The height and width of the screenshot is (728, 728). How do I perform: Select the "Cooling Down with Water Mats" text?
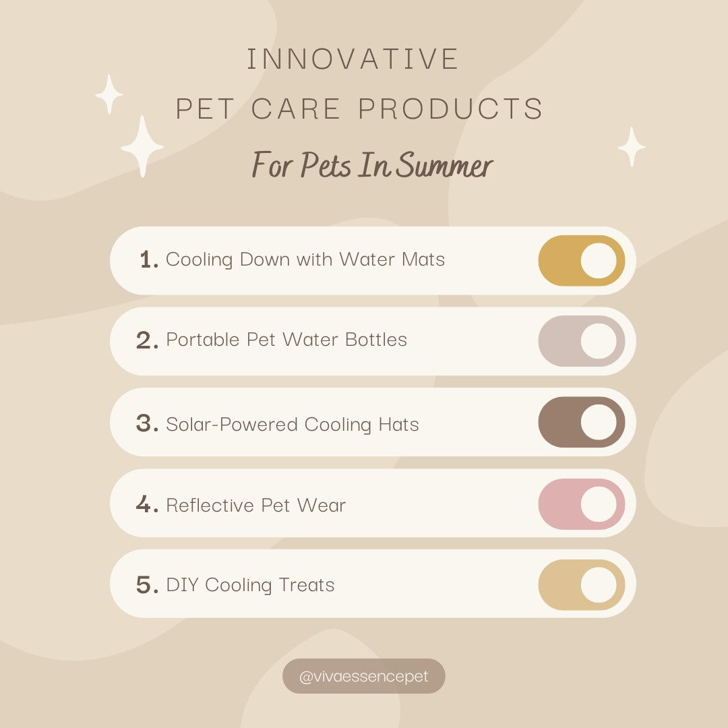point(305,260)
